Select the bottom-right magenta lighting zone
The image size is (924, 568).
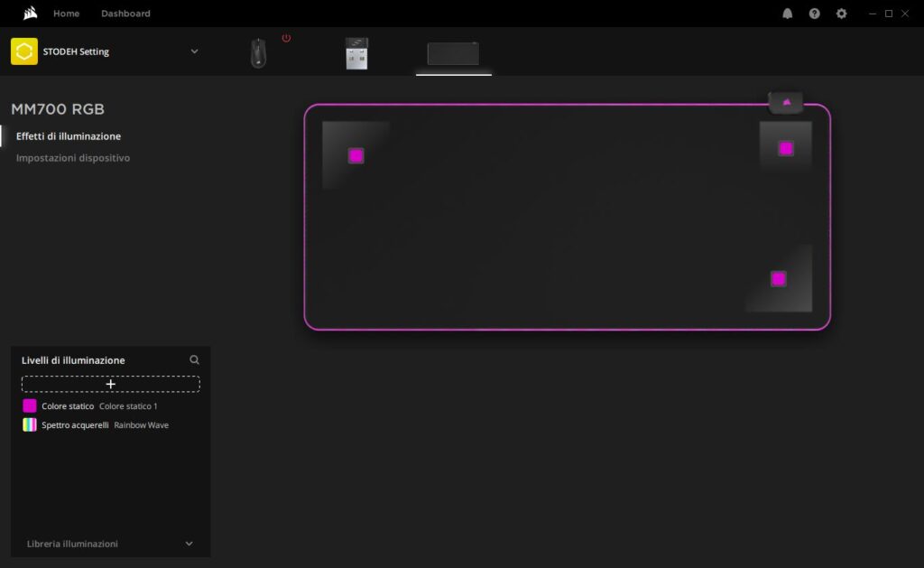(779, 278)
